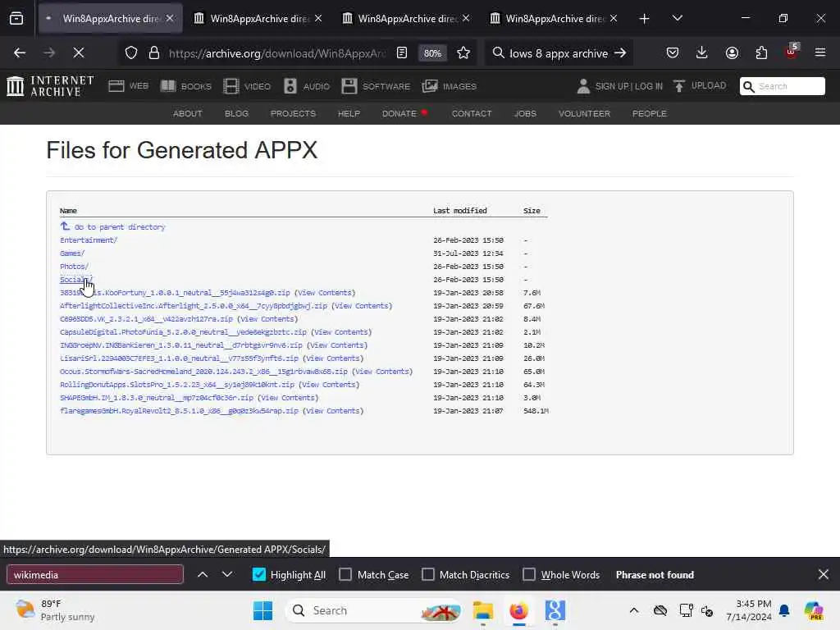Open Internet Archive Images section
The width and height of the screenshot is (840, 630).
(449, 85)
